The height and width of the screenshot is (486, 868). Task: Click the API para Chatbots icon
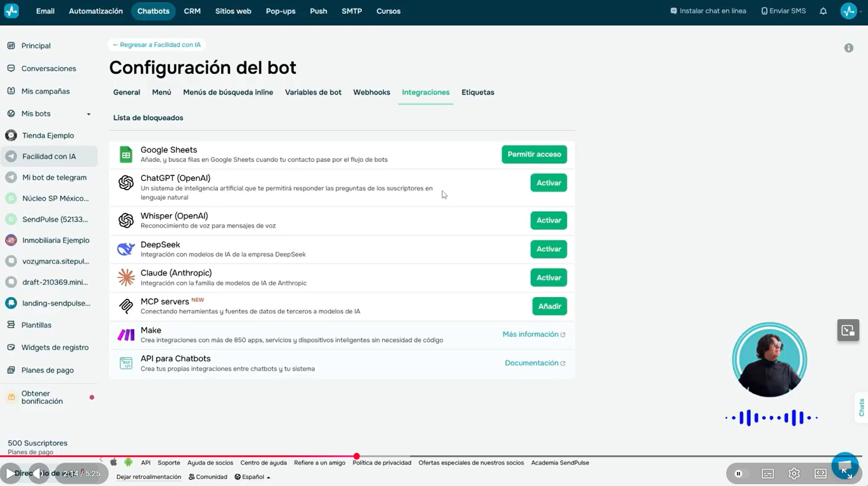(126, 363)
